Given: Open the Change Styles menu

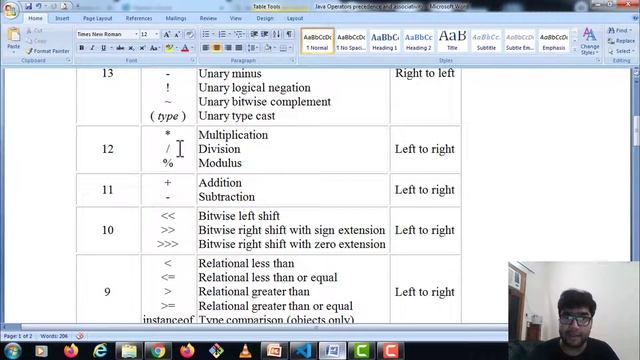Looking at the screenshot, I should point(589,41).
